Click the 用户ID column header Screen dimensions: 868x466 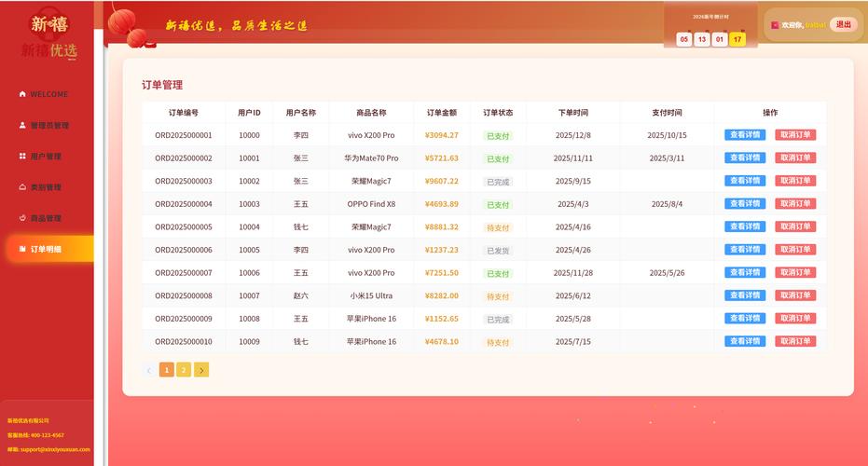tap(249, 113)
